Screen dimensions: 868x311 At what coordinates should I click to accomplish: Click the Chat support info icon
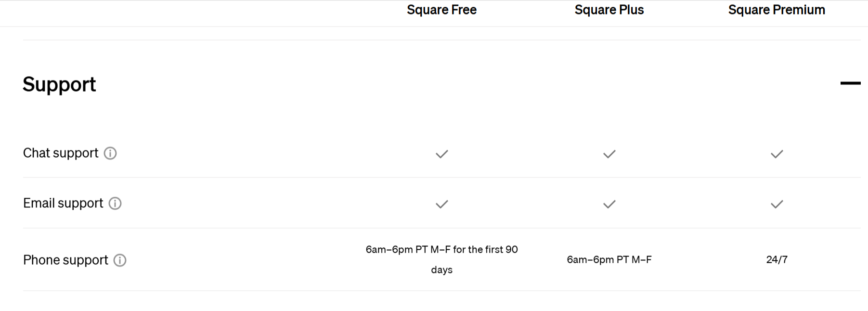coord(110,153)
